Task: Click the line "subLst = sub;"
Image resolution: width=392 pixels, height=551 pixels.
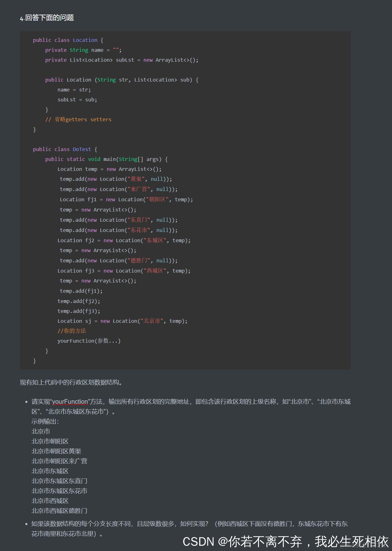Action: pyautogui.click(x=77, y=100)
